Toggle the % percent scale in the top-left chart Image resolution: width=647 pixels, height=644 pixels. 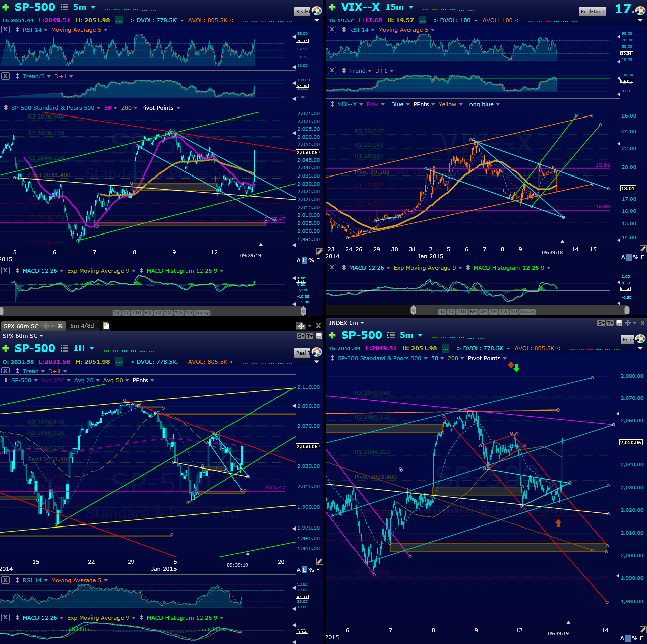(311, 260)
